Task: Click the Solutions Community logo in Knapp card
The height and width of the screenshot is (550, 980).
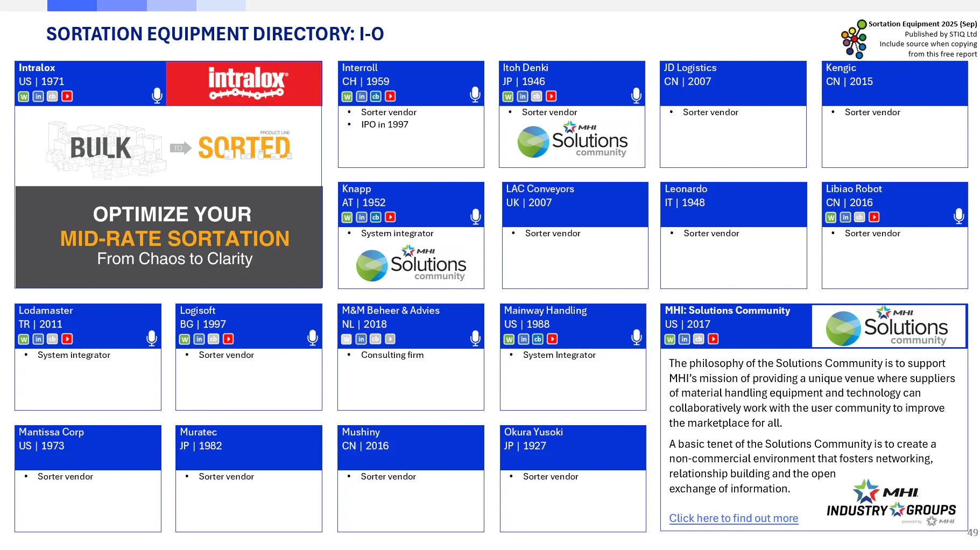Action: click(411, 263)
